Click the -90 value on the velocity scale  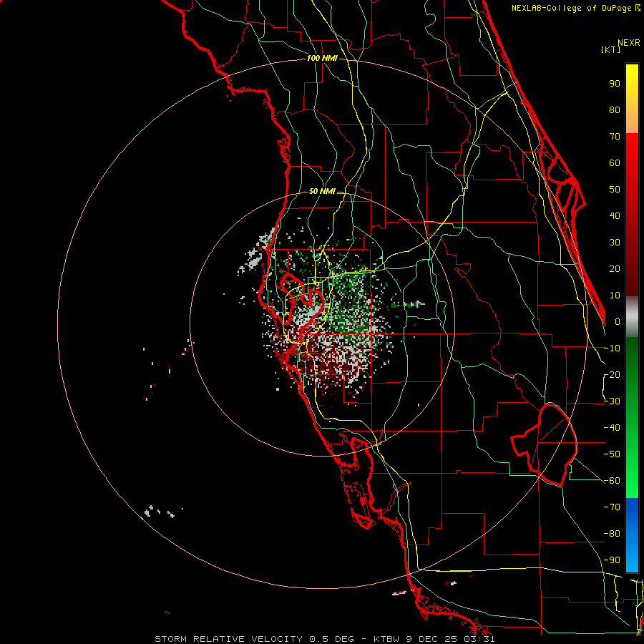click(x=612, y=560)
